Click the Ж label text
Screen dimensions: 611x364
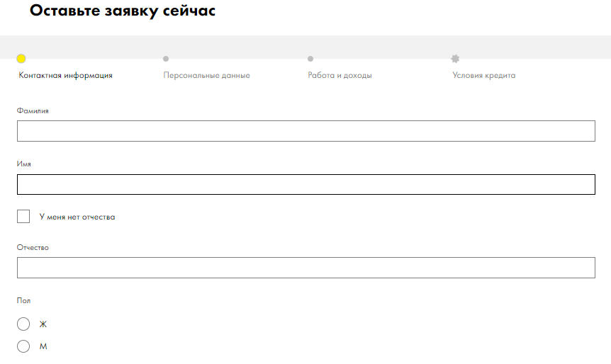(x=43, y=324)
